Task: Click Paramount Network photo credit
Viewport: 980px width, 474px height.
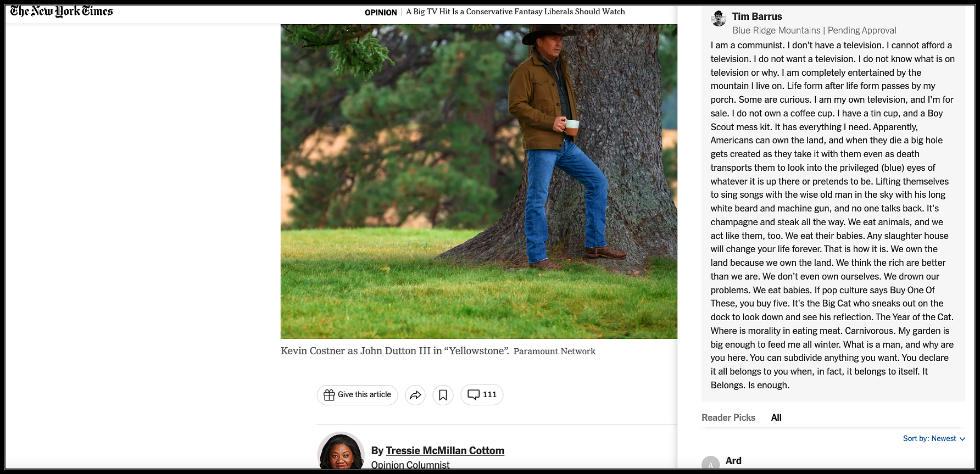Action: pos(554,352)
